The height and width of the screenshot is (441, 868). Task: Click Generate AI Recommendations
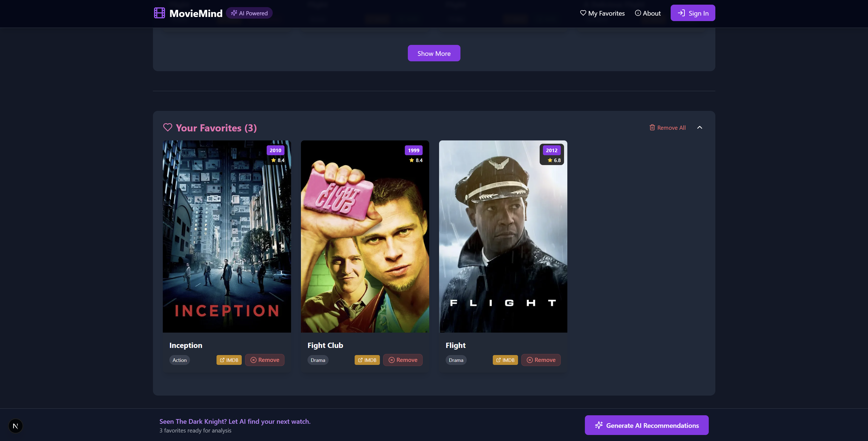point(646,425)
